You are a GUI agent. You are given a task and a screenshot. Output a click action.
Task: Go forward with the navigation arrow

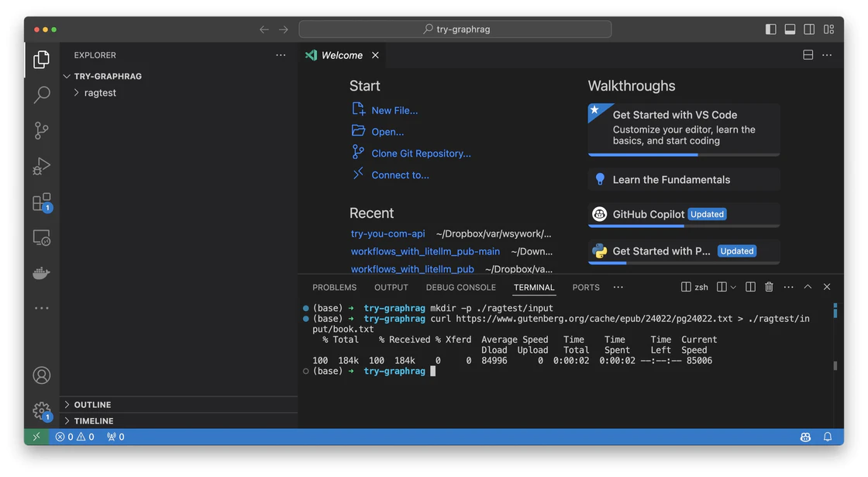point(284,29)
